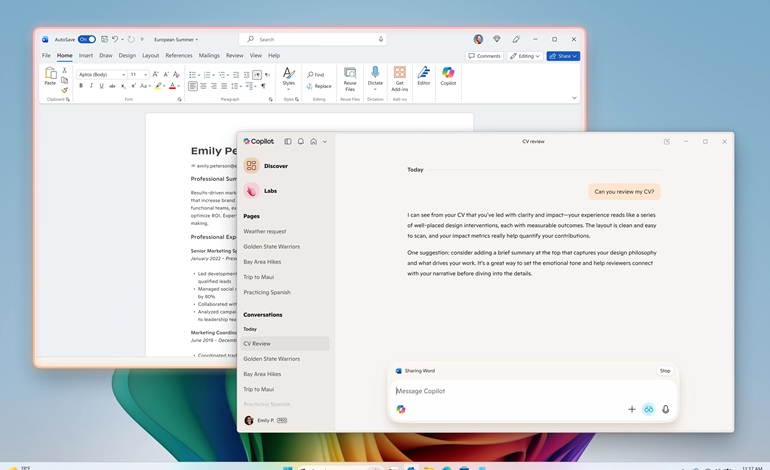Screen dimensions: 770x470
Task: Click the Copilot icon in Word ribbon
Action: click(x=448, y=76)
